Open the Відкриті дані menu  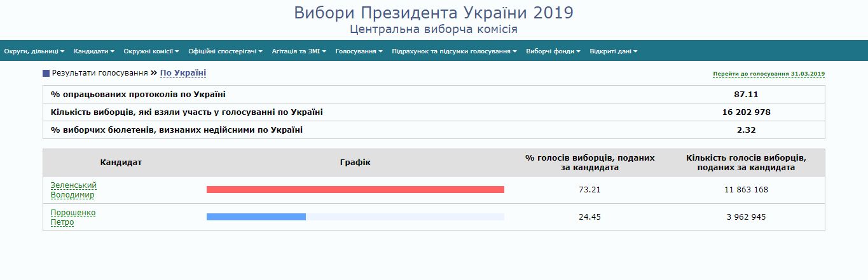(x=613, y=51)
